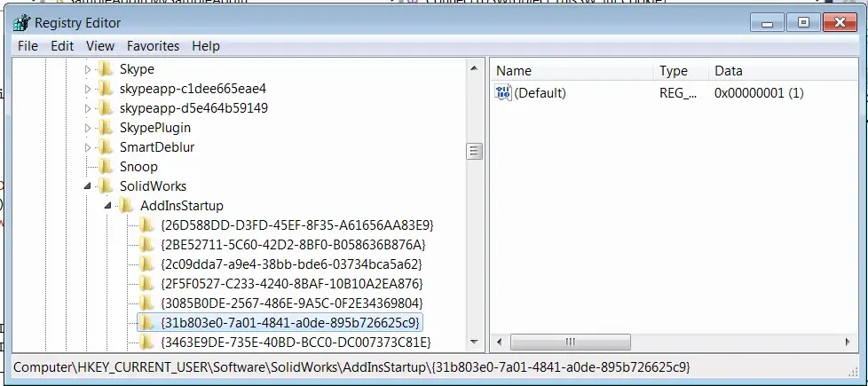Select the Snoop folder icon
The width and height of the screenshot is (868, 386).
click(x=106, y=166)
